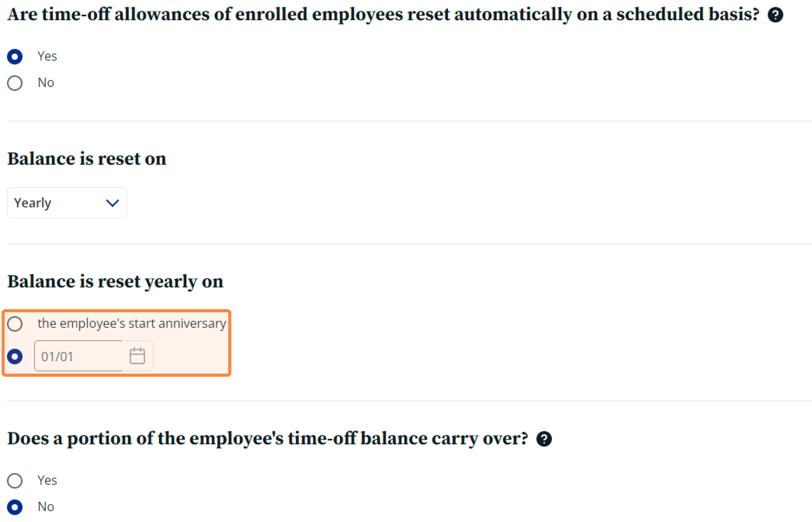Open help icon beside carry over question
This screenshot has height=522, width=812.
point(544,439)
